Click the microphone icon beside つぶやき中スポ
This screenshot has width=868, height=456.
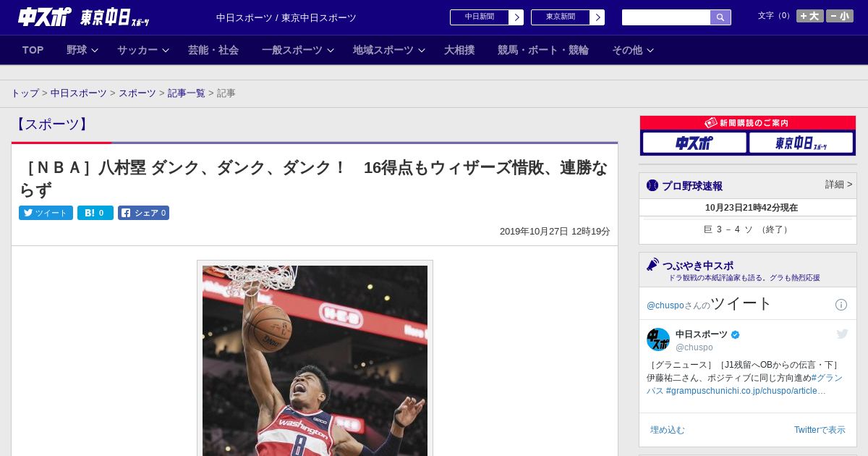(653, 265)
